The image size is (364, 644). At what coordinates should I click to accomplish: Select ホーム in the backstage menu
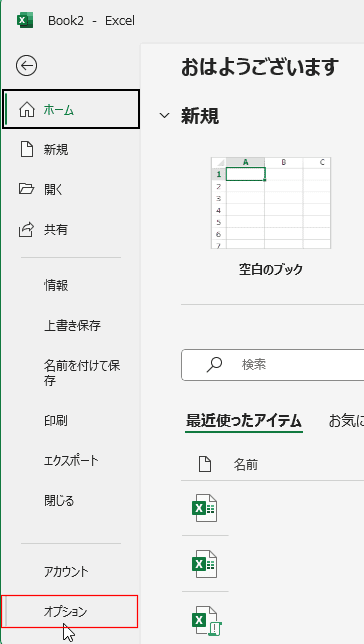coord(71,110)
